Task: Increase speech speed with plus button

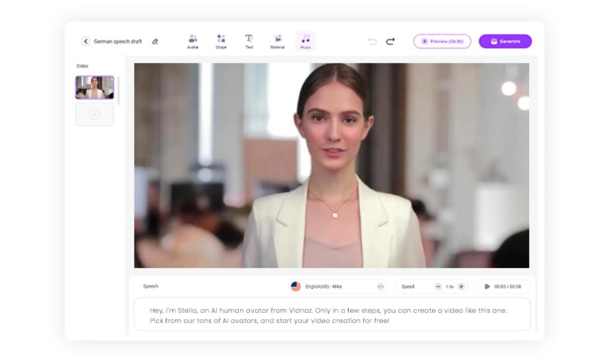Action: click(x=461, y=287)
